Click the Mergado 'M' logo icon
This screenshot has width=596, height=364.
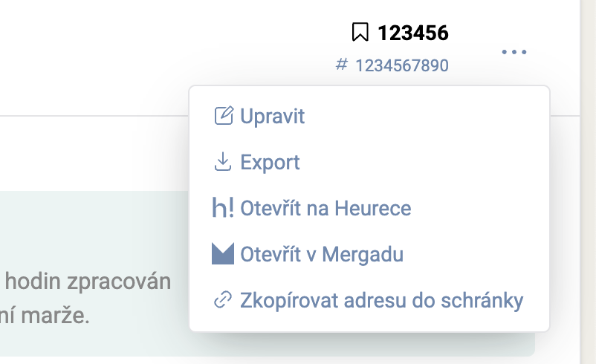pos(223,254)
